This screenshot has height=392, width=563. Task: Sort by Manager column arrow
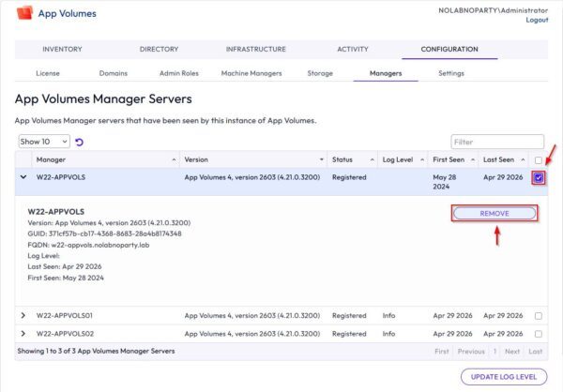tap(174, 159)
